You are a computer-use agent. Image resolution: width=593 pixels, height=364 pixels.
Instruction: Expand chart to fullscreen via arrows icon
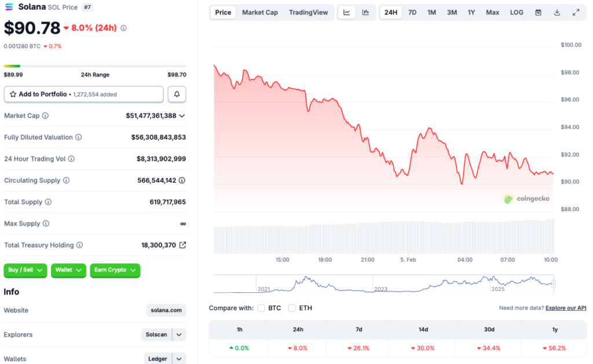(576, 12)
